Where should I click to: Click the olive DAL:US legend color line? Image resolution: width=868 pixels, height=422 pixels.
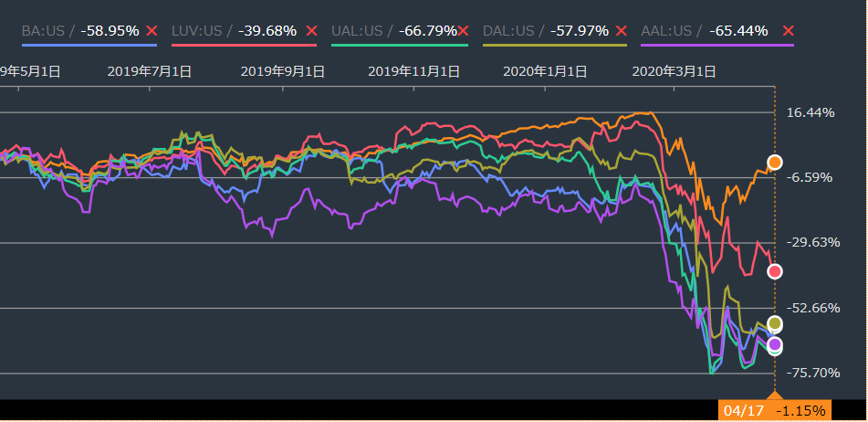pos(555,46)
